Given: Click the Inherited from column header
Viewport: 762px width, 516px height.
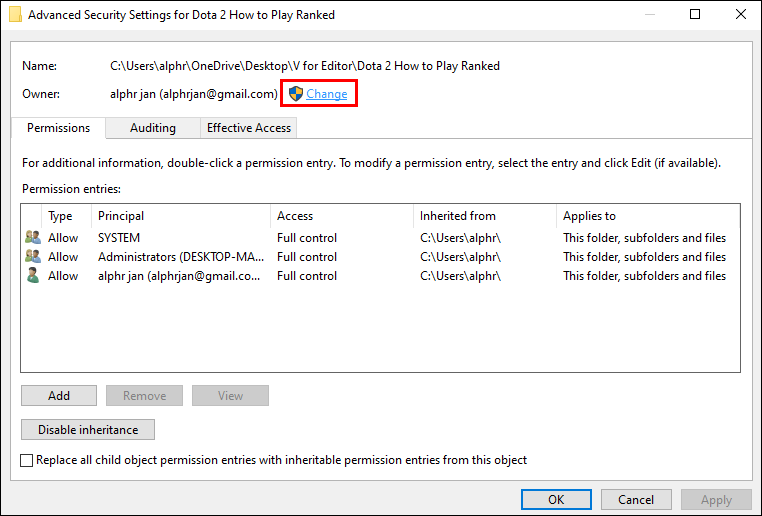Looking at the screenshot, I should (457, 216).
